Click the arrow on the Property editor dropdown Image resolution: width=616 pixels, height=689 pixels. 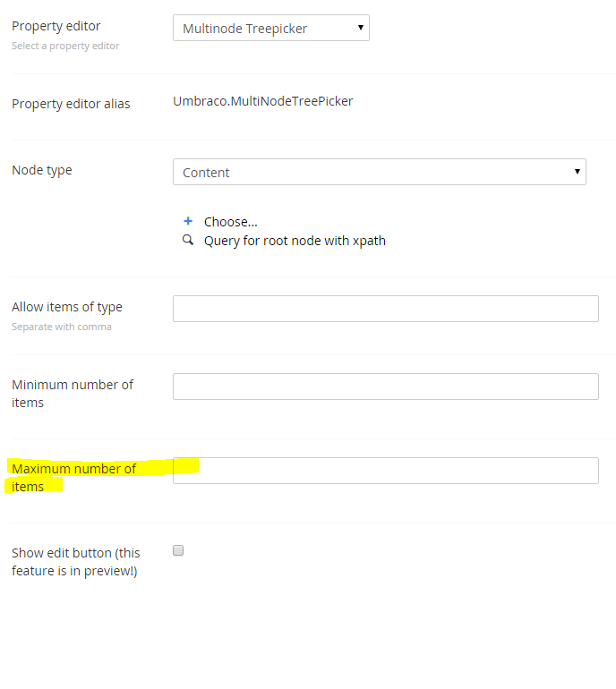[x=361, y=28]
